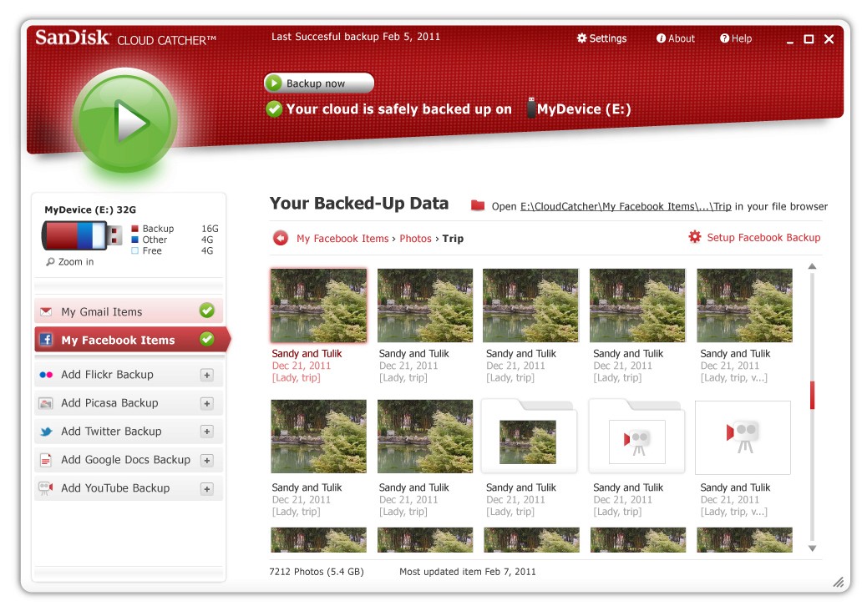Click the red Backup legend swatch

pyautogui.click(x=134, y=229)
